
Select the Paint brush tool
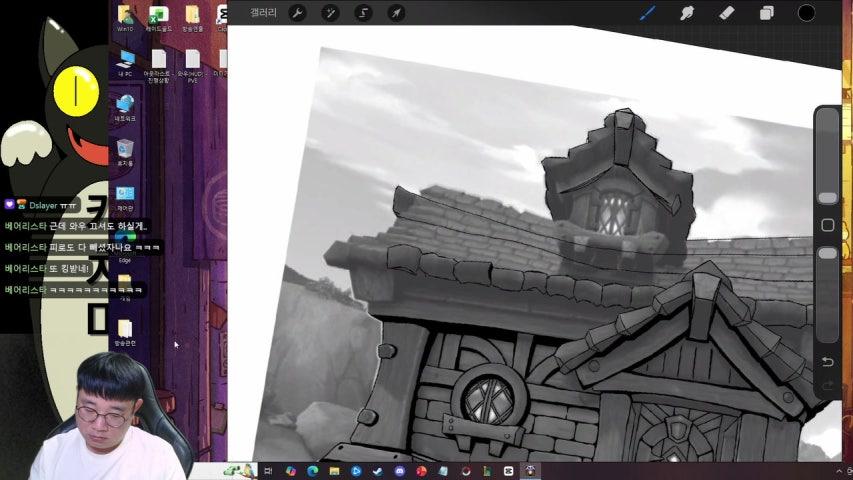click(647, 13)
